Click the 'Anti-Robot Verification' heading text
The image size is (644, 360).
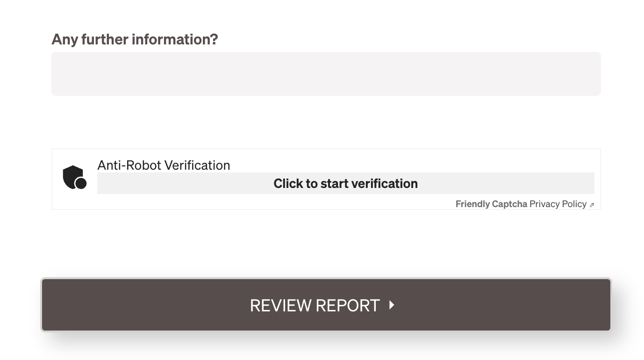pyautogui.click(x=164, y=165)
